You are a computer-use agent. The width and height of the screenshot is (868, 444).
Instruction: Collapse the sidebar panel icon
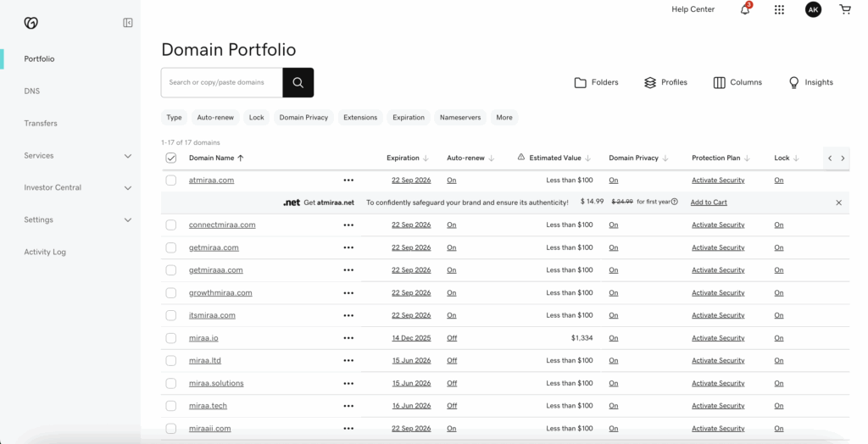click(128, 23)
